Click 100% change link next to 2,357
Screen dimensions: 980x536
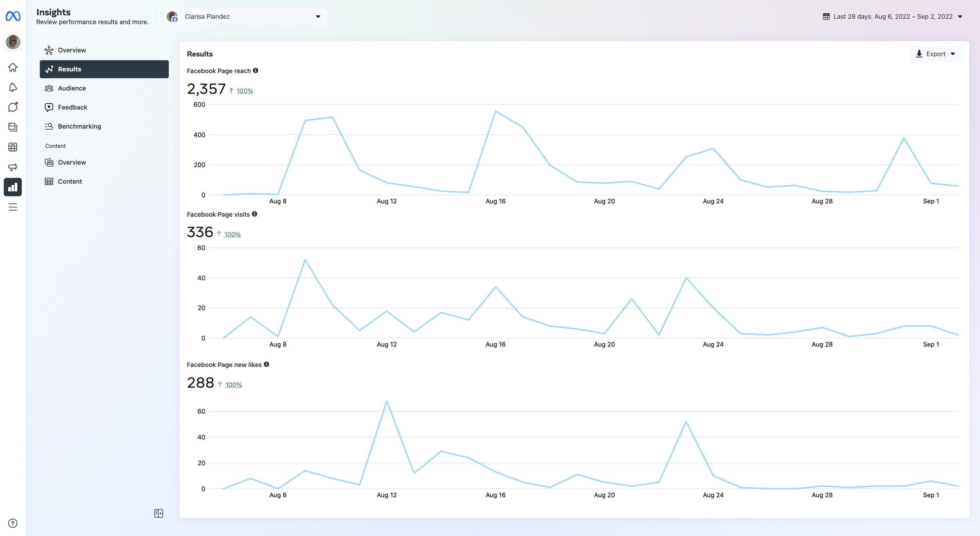[245, 91]
